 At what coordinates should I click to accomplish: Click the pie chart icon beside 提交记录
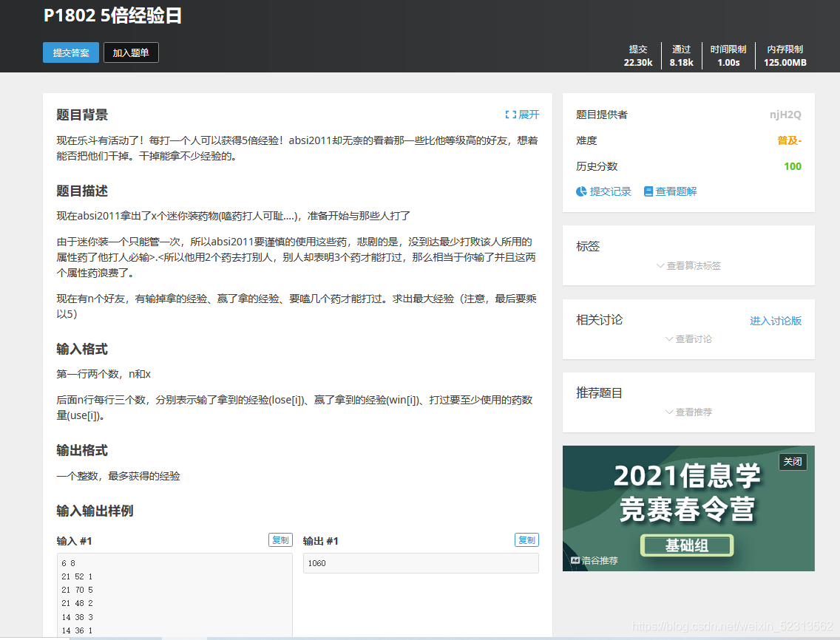click(581, 191)
